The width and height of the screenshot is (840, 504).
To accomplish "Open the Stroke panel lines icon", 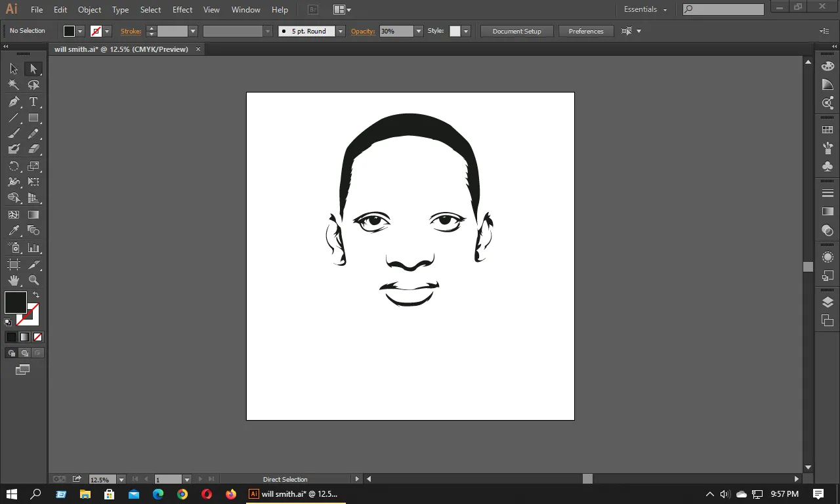I will 828,193.
